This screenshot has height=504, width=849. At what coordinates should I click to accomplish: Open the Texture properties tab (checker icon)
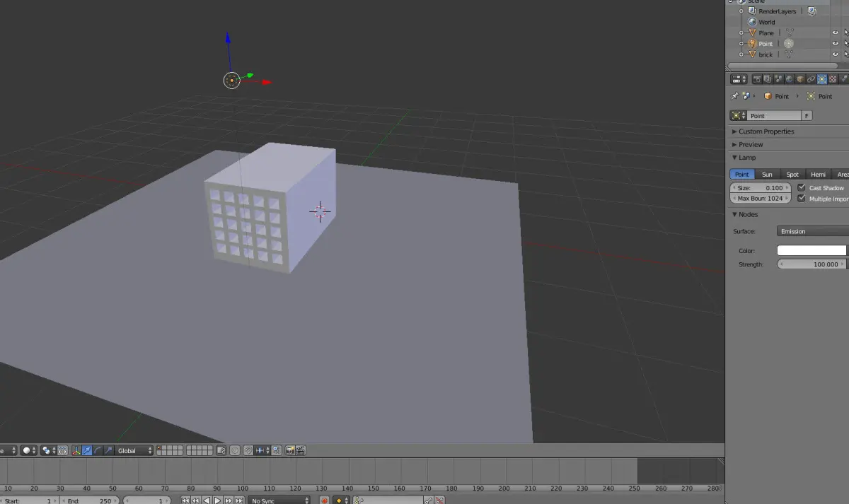(833, 79)
